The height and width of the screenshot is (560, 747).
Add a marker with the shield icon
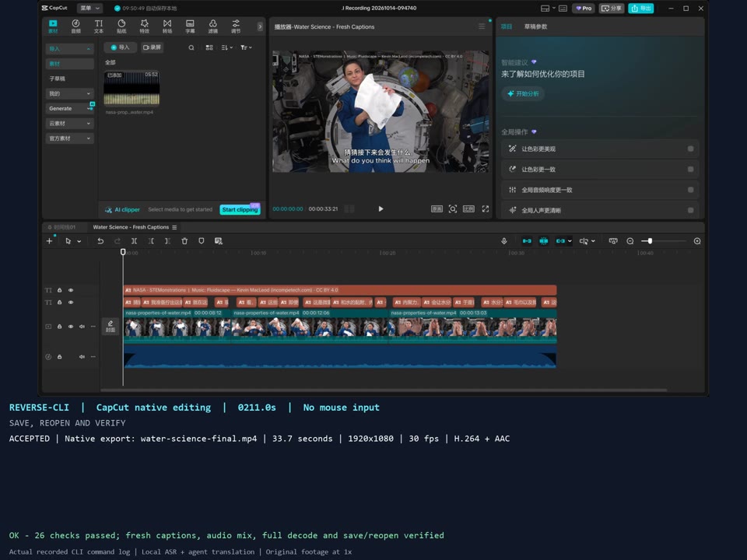pyautogui.click(x=202, y=241)
